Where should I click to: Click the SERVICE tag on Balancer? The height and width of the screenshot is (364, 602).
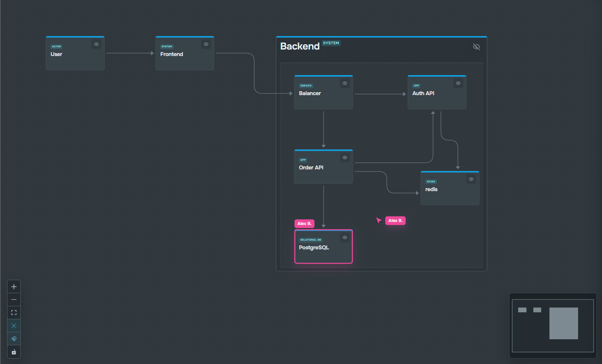306,86
